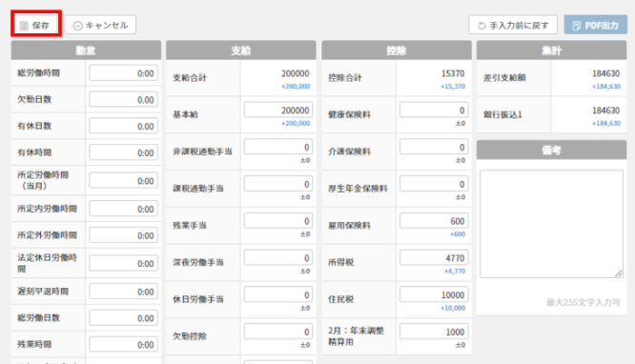The width and height of the screenshot is (635, 364).
Task: Click the document icon in PDF出力
Action: tap(577, 26)
